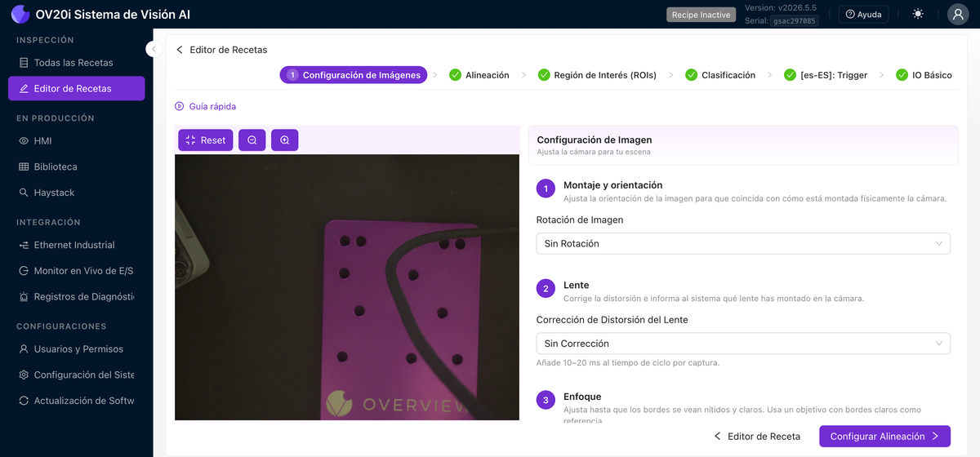Open the user profile avatar menu
This screenshot has height=457, width=980.
pyautogui.click(x=958, y=14)
